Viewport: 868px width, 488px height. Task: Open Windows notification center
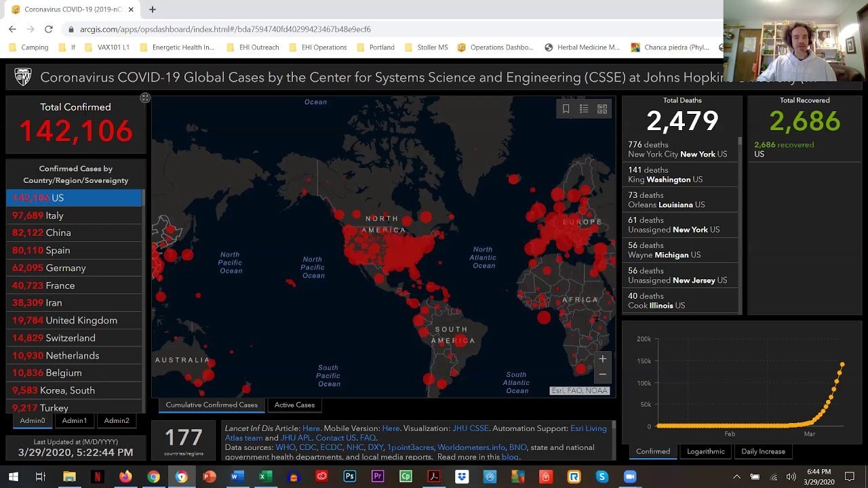850,476
